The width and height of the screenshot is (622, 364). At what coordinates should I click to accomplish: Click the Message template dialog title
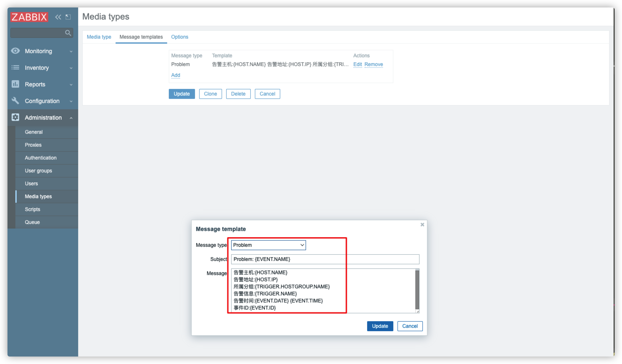click(x=221, y=229)
